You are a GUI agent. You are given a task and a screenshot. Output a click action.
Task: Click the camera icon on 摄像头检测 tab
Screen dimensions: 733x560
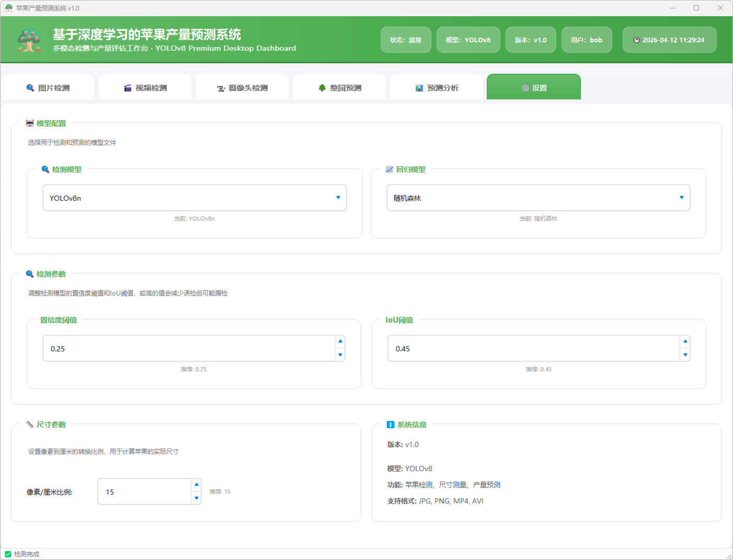click(x=221, y=88)
